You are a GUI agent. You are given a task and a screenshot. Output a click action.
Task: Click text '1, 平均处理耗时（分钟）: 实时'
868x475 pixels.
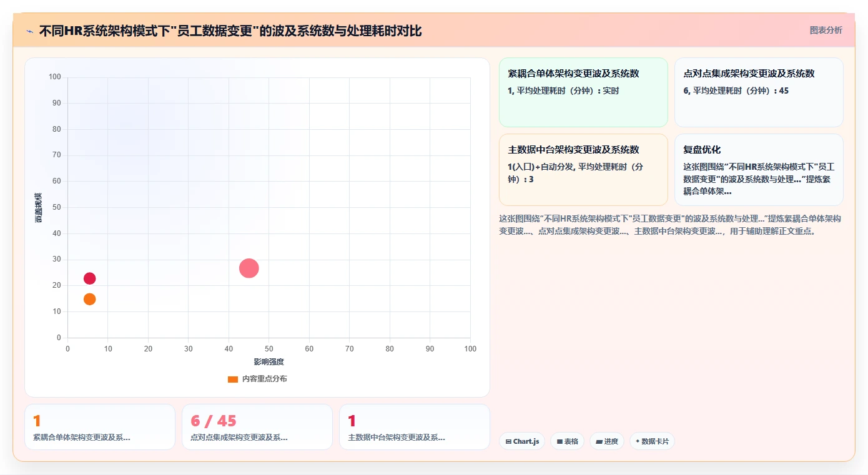click(x=563, y=91)
